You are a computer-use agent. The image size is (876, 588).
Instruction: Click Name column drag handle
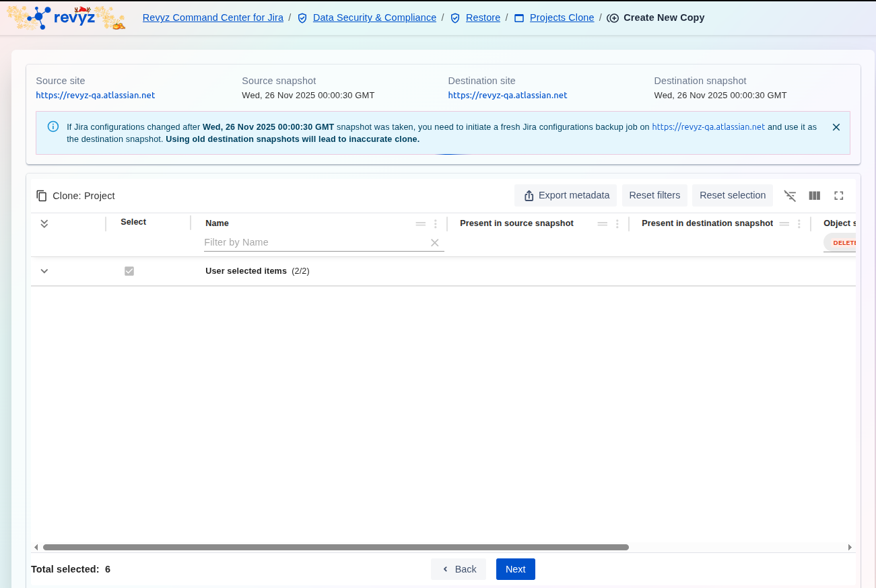(x=421, y=224)
